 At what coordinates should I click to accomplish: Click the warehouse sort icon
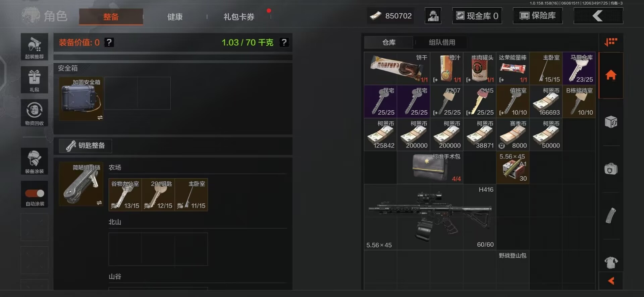pyautogui.click(x=611, y=42)
